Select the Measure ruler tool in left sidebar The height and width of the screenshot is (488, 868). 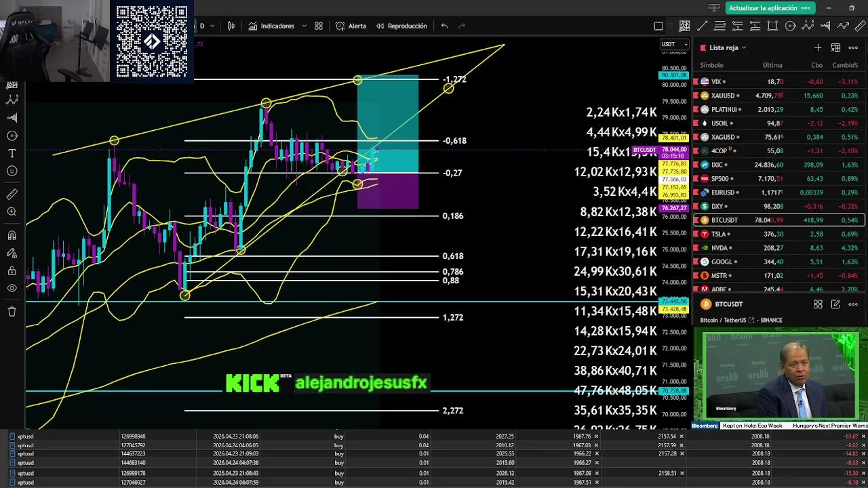[x=12, y=195]
